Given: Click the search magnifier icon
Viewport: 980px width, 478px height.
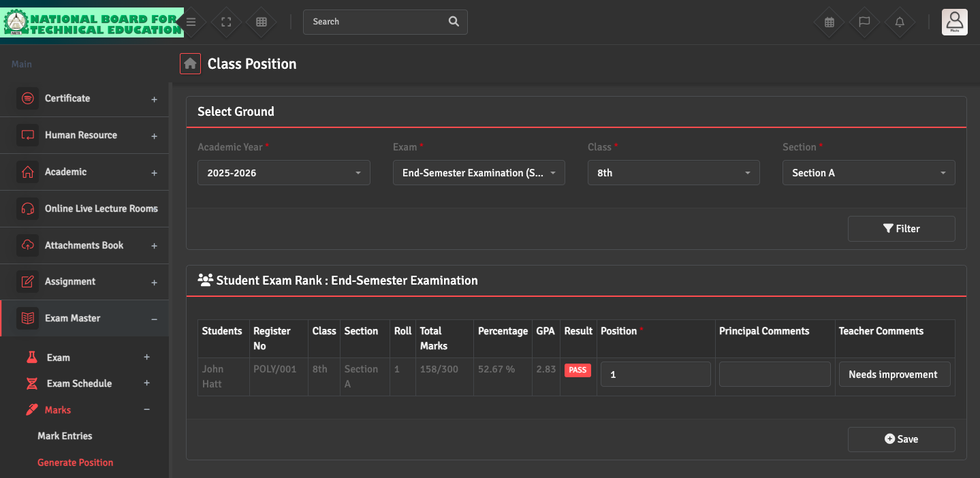Looking at the screenshot, I should point(454,22).
